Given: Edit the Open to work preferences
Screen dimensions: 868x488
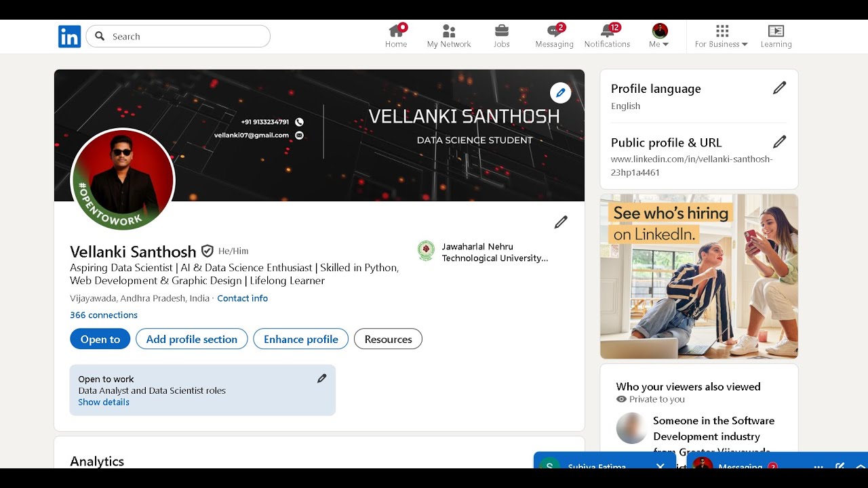Looking at the screenshot, I should click(322, 379).
